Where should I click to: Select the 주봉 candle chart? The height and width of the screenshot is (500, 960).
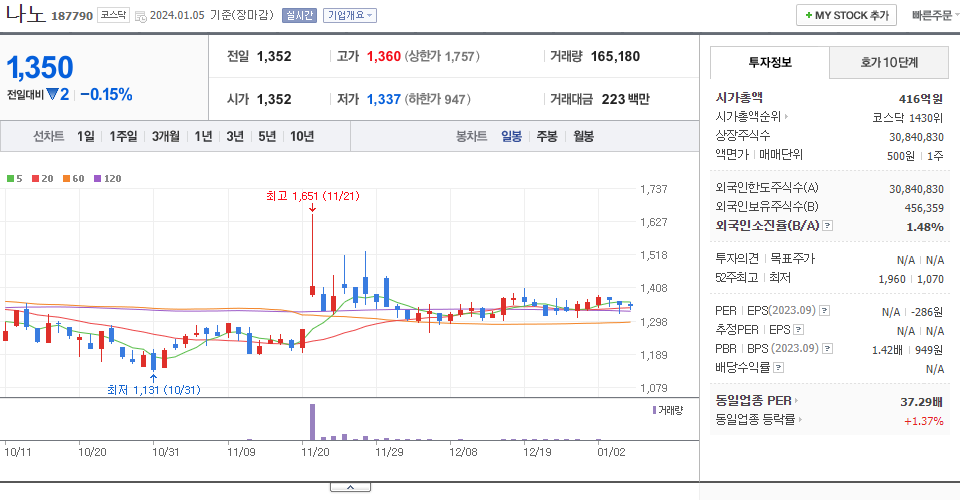(547, 136)
